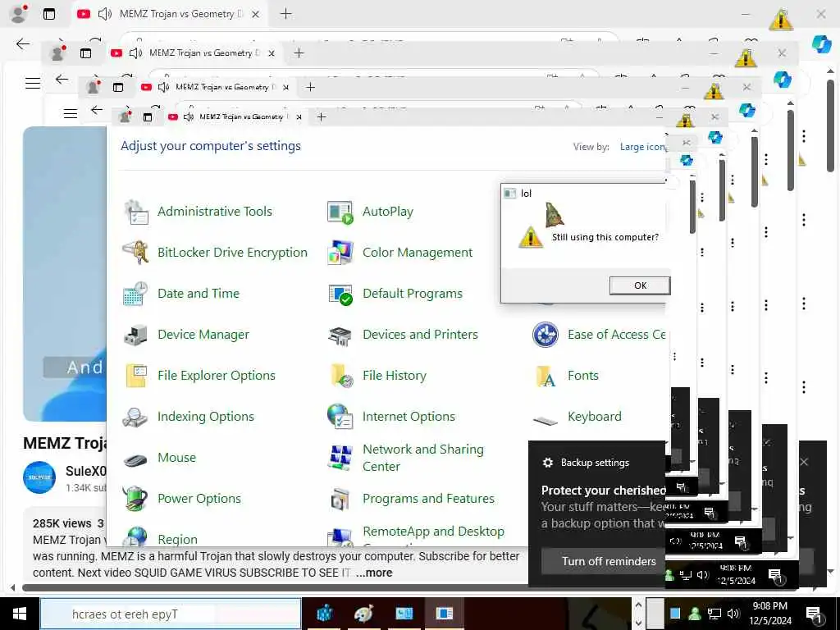Click RemoteApp and Desktop link
840x630 pixels.
[433, 532]
